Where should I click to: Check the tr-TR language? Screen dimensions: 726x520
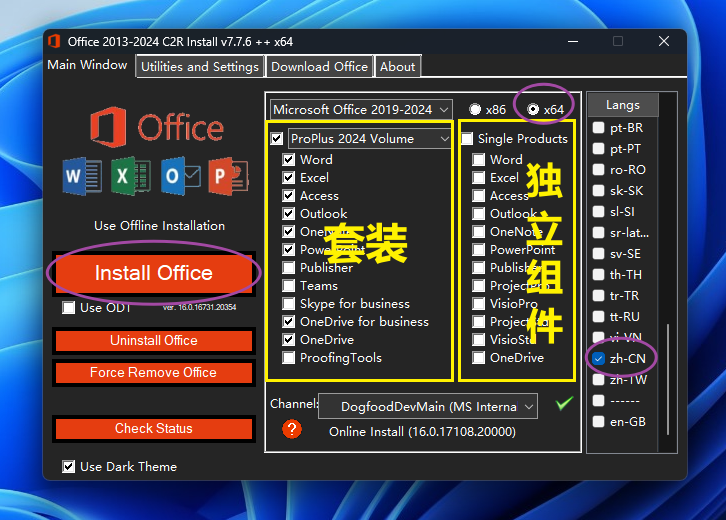(x=598, y=295)
